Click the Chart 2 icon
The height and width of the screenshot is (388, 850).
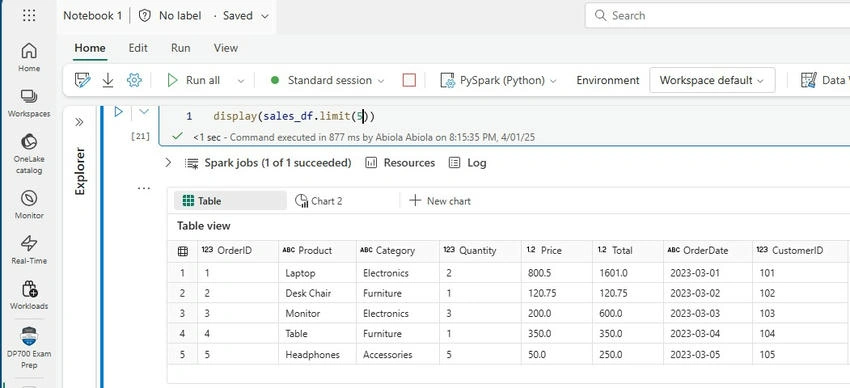tap(301, 201)
